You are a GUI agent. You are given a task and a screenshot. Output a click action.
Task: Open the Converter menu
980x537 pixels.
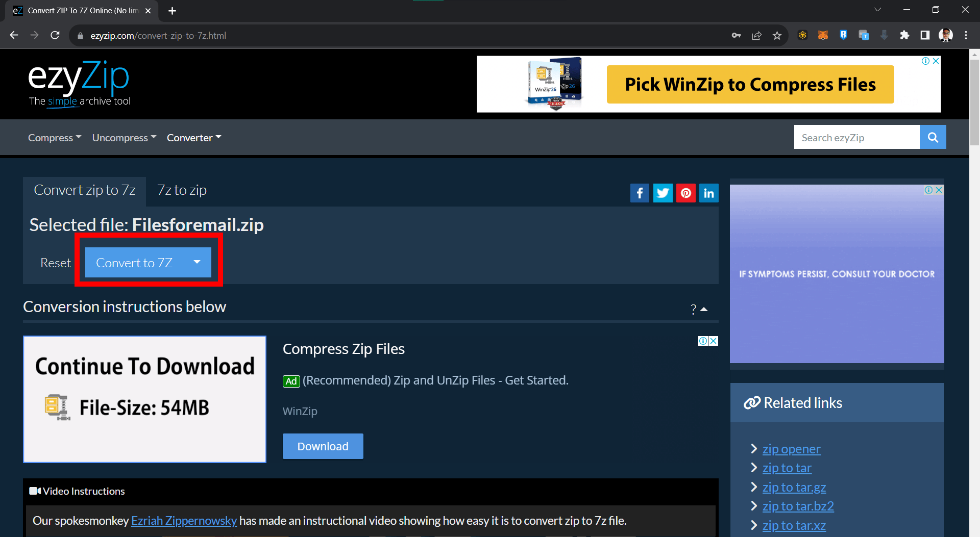click(x=193, y=137)
